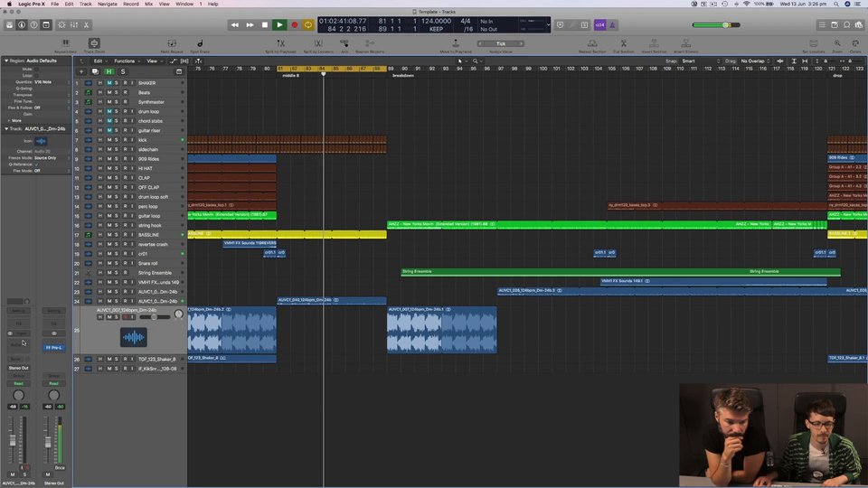Click the Track Zoom toolbar icon
This screenshot has height=488, width=868.
coord(94,43)
